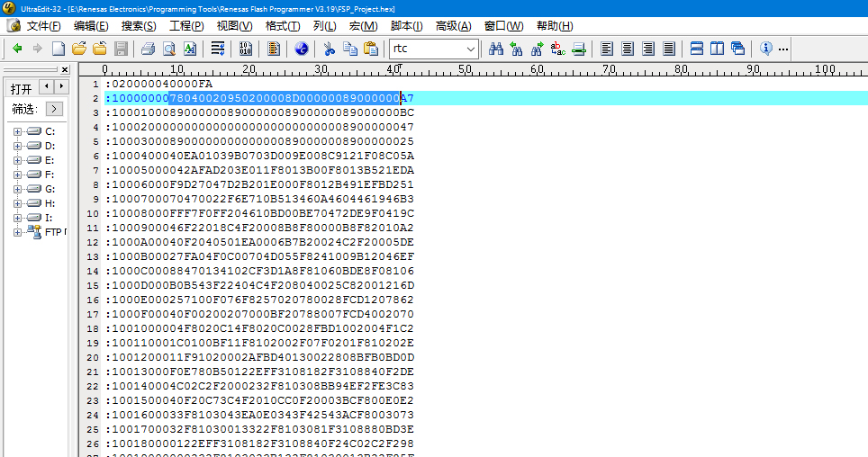The width and height of the screenshot is (868, 457).
Task: Open the 工程(P) menu
Action: click(x=186, y=26)
